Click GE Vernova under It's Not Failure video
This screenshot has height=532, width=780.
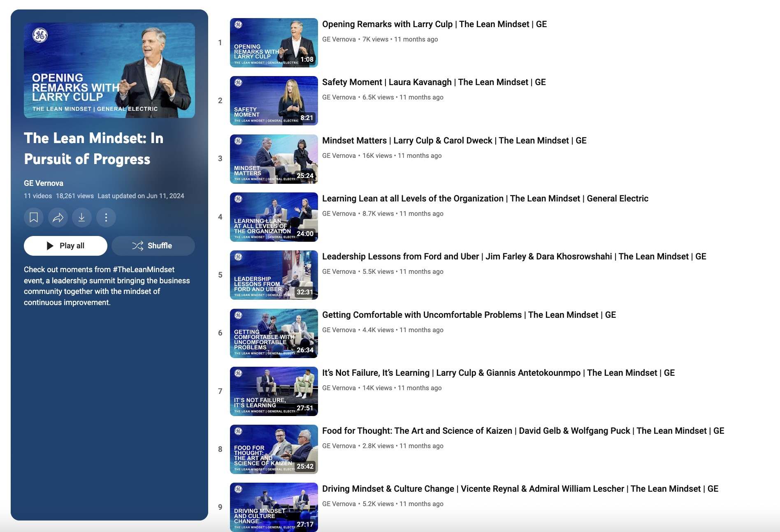(339, 388)
